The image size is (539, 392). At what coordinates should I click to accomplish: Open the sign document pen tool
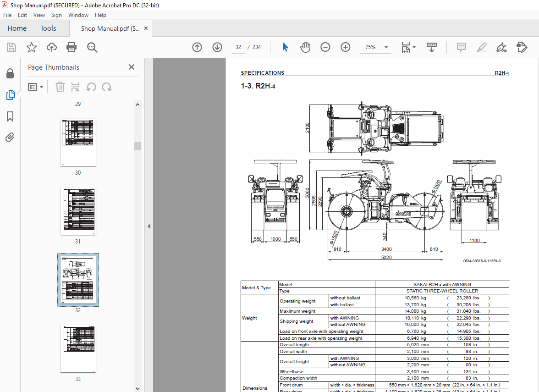[501, 47]
